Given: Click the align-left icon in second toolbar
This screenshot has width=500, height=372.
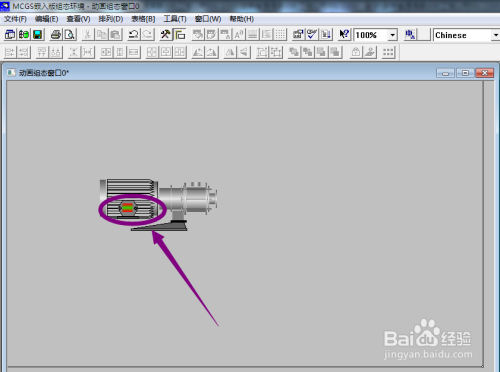Looking at the screenshot, I should pos(10,52).
